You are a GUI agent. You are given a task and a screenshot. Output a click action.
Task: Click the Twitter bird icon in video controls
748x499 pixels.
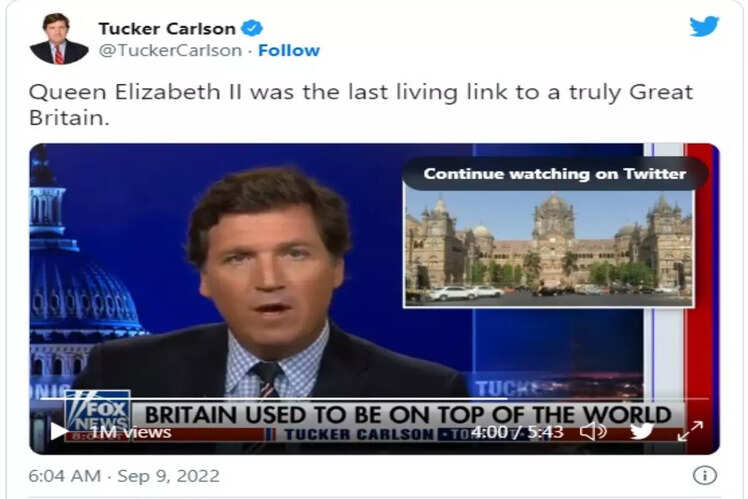point(641,431)
